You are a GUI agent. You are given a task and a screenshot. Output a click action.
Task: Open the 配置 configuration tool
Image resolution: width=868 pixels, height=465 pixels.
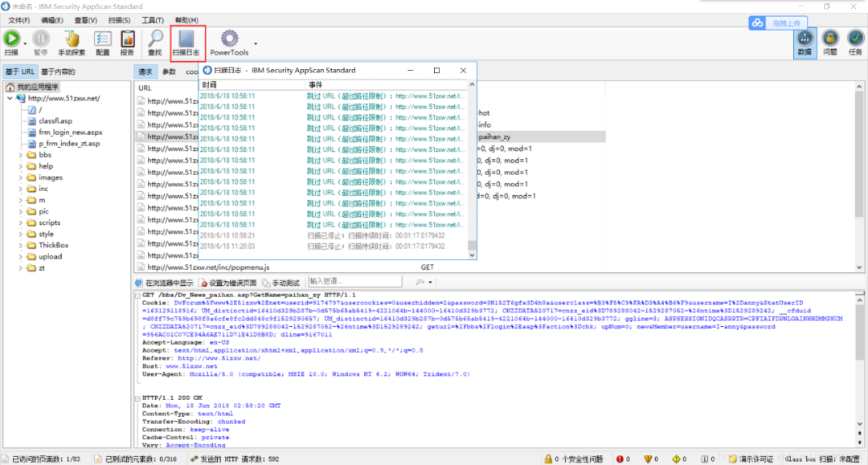pos(102,43)
